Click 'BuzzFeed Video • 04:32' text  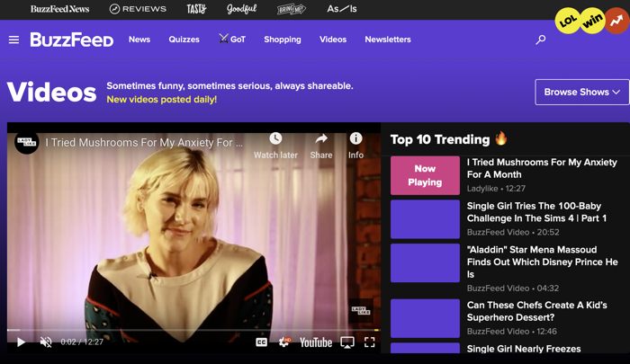point(513,289)
